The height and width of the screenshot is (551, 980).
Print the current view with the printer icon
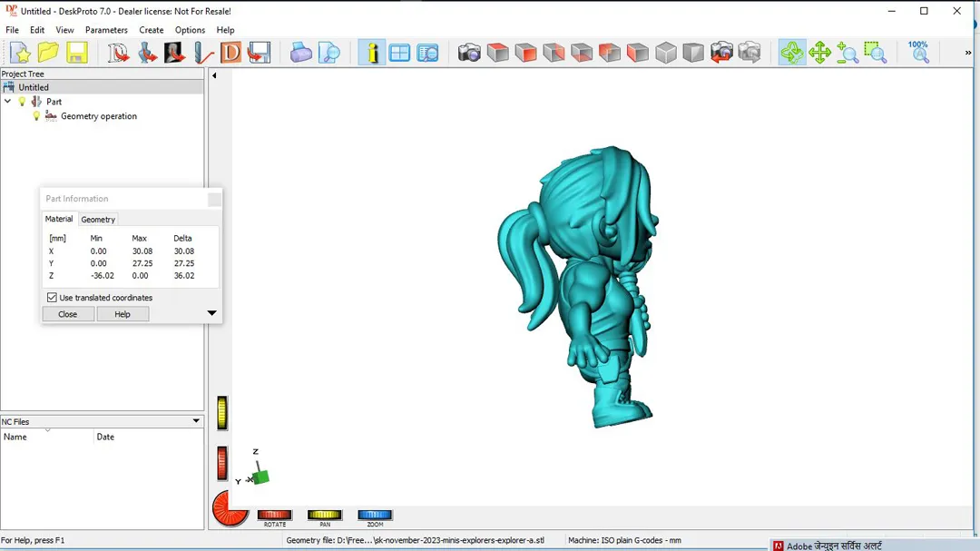pyautogui.click(x=300, y=53)
